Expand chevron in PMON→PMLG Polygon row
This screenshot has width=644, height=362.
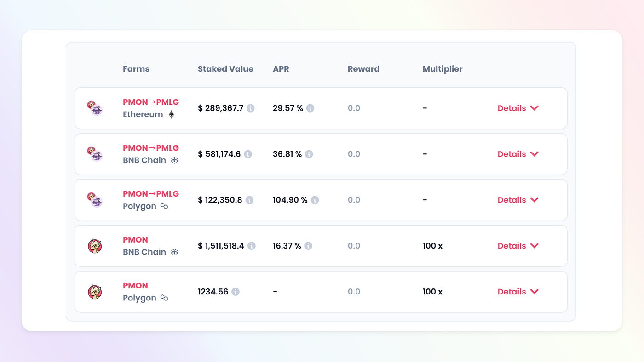pyautogui.click(x=534, y=200)
